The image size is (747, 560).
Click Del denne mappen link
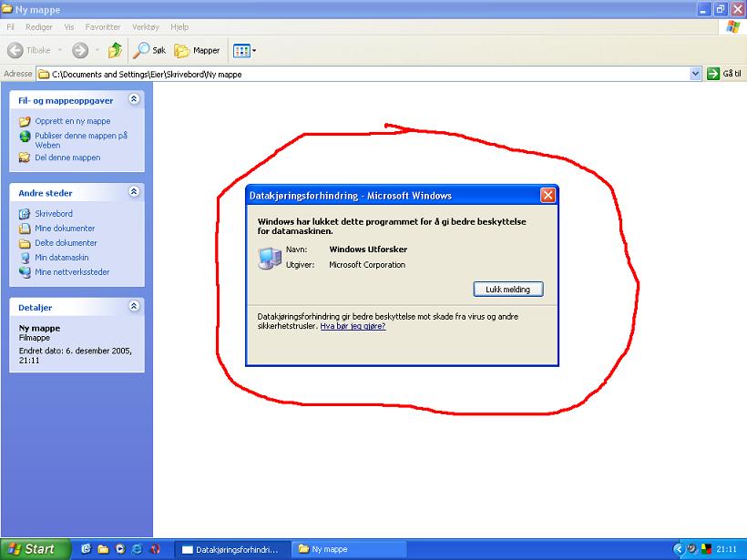[x=67, y=158]
